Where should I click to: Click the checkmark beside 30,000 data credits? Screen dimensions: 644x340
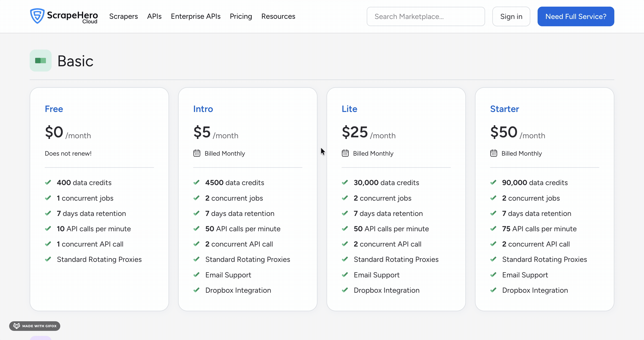[x=345, y=182]
